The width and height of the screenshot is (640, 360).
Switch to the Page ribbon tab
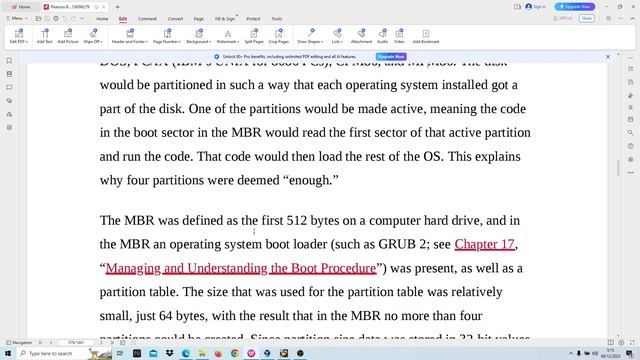point(199,19)
